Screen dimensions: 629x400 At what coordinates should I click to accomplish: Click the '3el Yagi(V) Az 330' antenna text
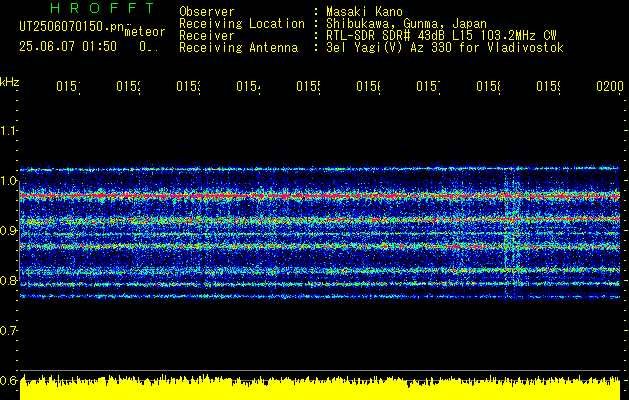click(x=445, y=48)
